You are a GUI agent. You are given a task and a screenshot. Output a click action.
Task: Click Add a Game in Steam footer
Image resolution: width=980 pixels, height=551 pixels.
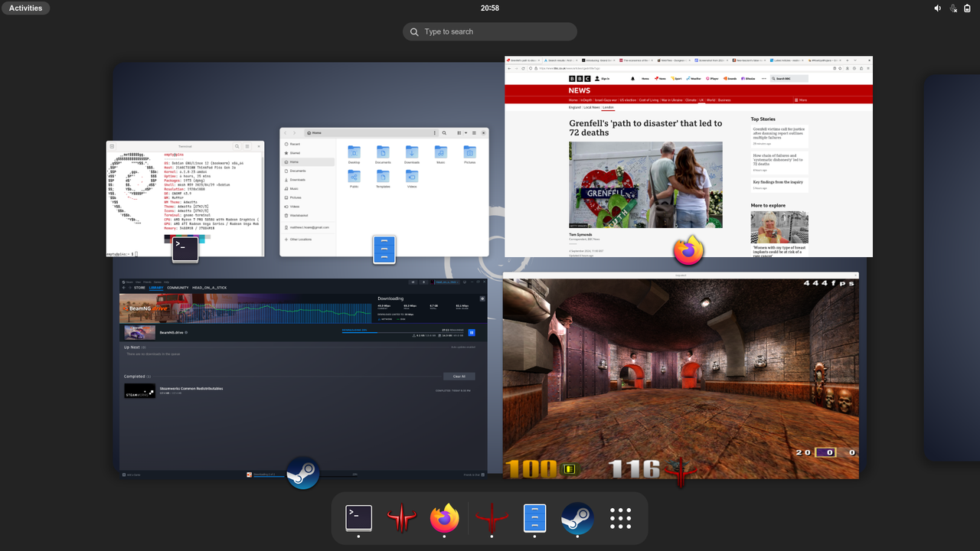click(130, 474)
